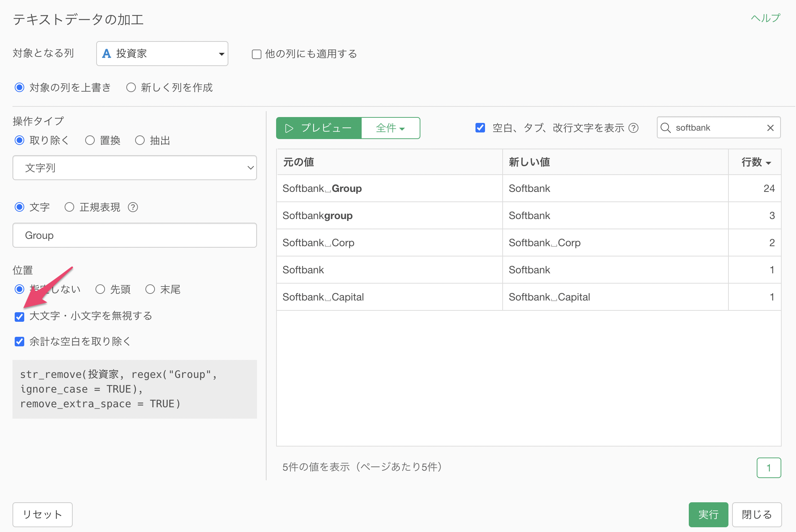Open the ヘルプ help link

point(766,18)
